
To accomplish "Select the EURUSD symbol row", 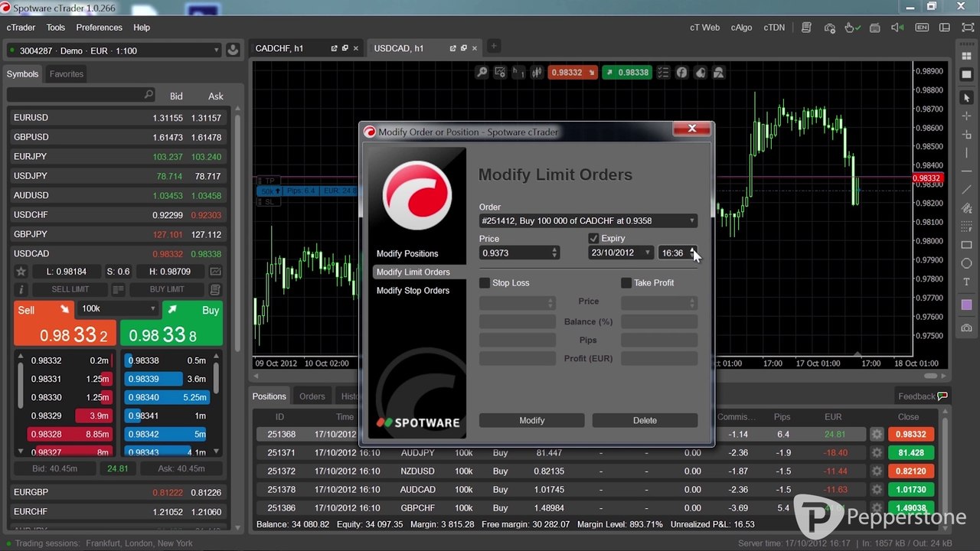I will point(118,118).
